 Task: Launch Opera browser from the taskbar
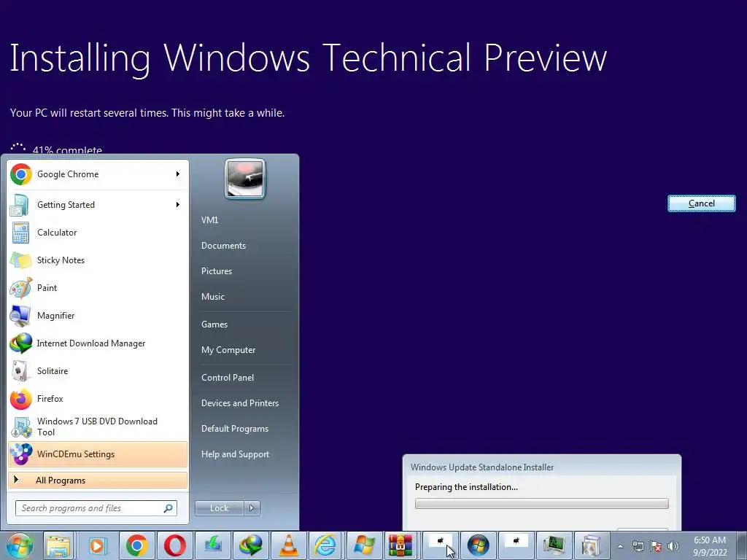(175, 545)
